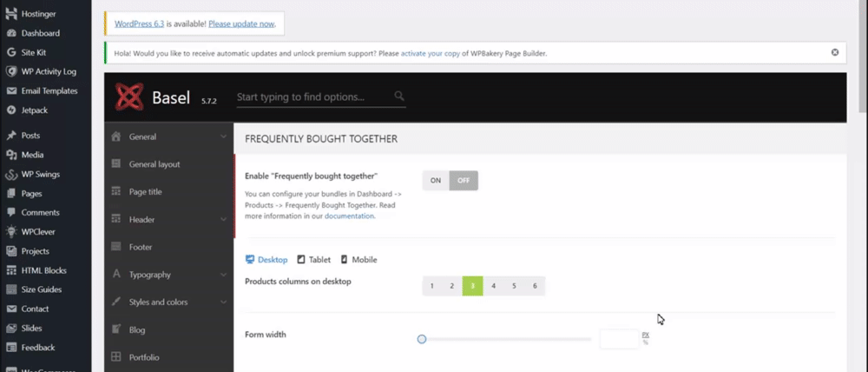The height and width of the screenshot is (372, 868).
Task: Click the Form width value input
Action: (x=620, y=339)
